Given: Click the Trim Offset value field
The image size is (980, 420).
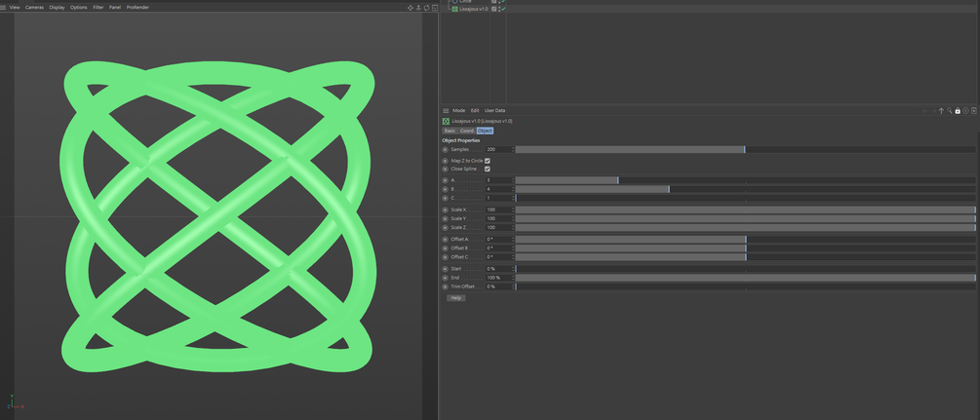Looking at the screenshot, I should 498,286.
